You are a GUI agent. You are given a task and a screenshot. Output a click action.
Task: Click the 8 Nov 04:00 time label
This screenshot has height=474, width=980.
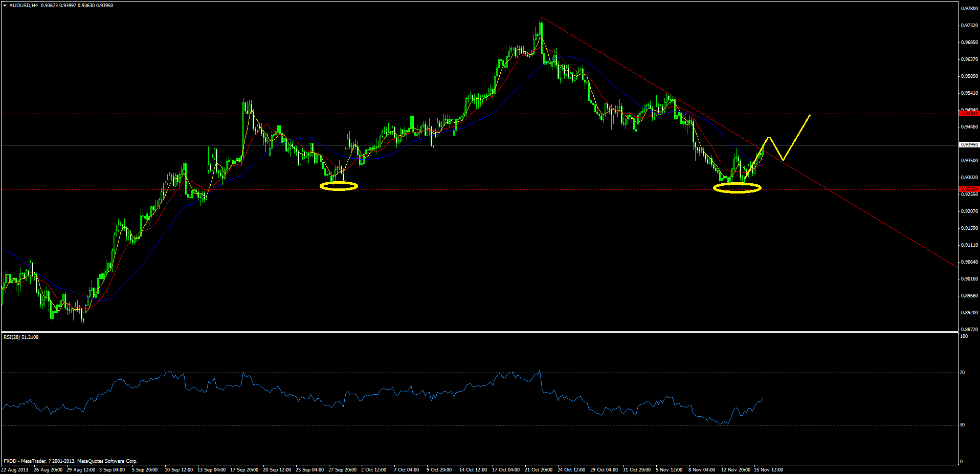pyautogui.click(x=702, y=470)
